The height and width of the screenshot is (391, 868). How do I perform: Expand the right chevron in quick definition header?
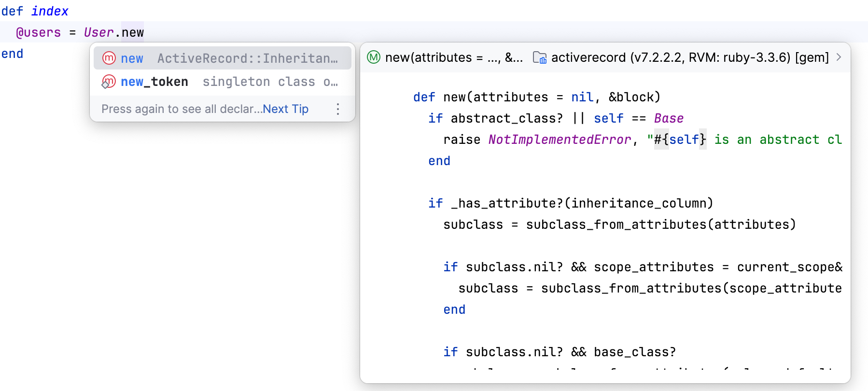tap(839, 57)
